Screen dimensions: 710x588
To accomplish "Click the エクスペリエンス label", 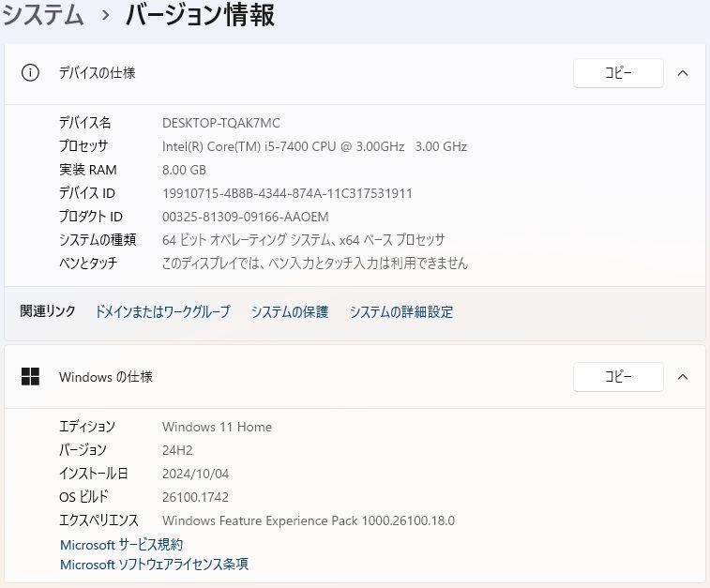I will [98, 520].
